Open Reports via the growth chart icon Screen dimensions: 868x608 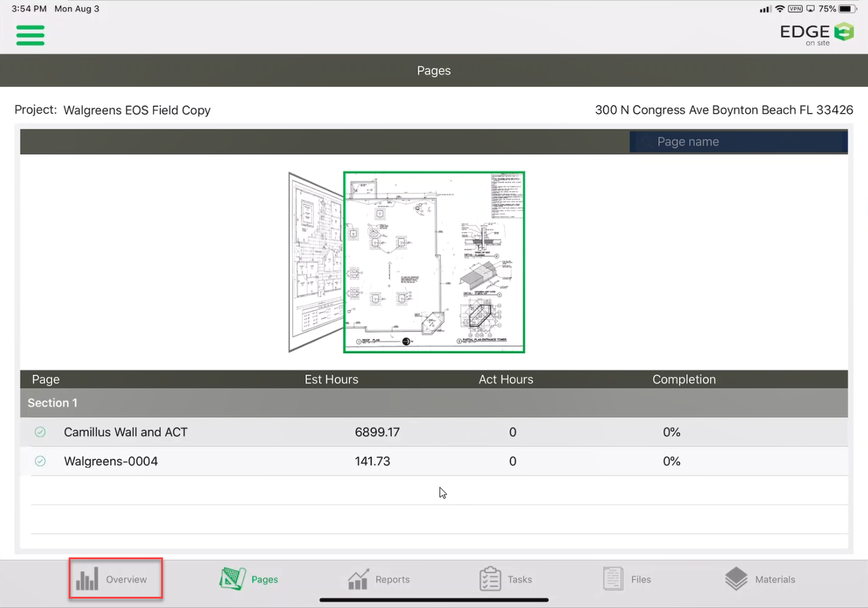coord(358,579)
